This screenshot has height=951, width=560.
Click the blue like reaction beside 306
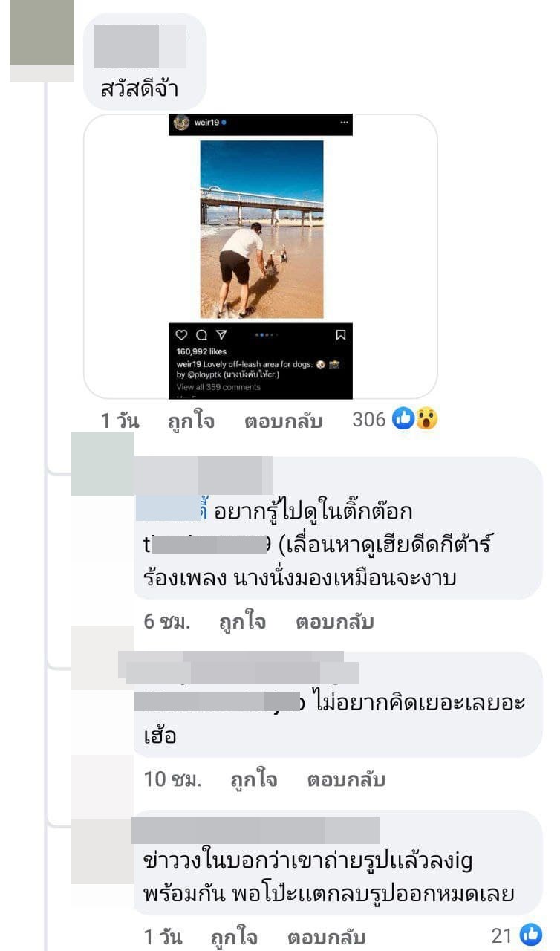click(x=402, y=420)
